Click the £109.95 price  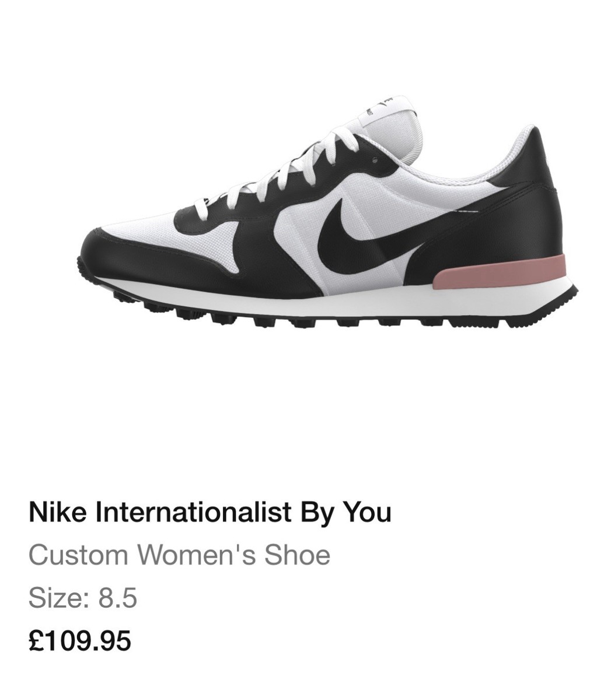(80, 640)
